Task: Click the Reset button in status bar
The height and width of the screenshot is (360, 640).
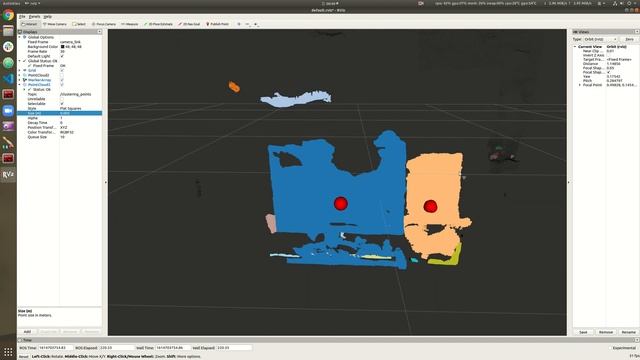Action: [x=24, y=357]
